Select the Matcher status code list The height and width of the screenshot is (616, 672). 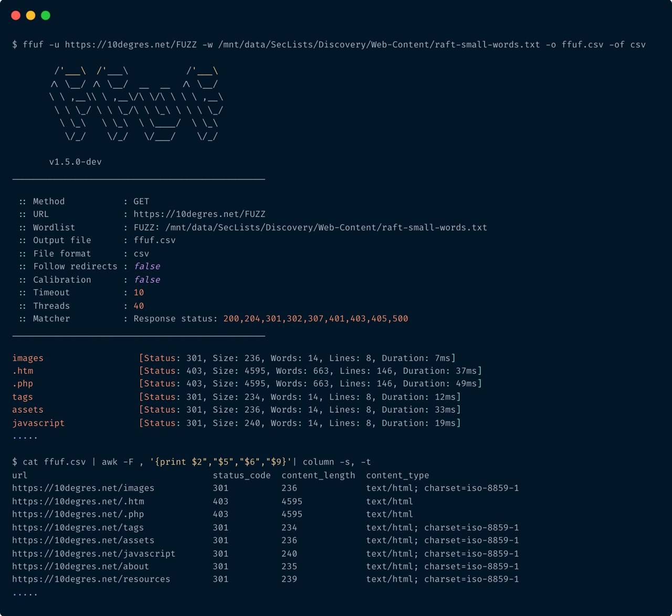[x=316, y=318]
